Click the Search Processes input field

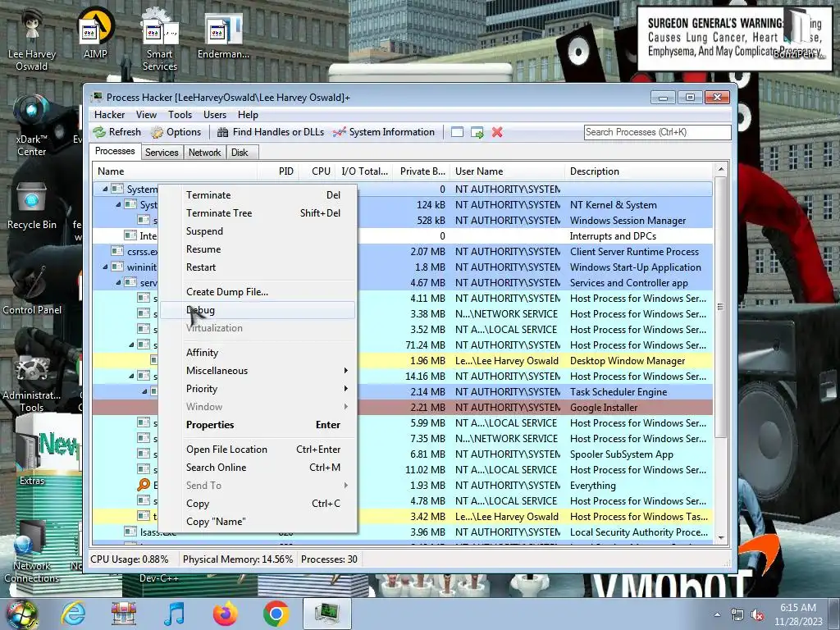657,132
